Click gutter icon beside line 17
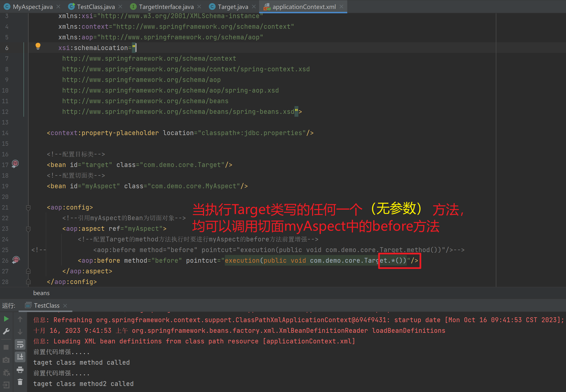 [x=15, y=164]
